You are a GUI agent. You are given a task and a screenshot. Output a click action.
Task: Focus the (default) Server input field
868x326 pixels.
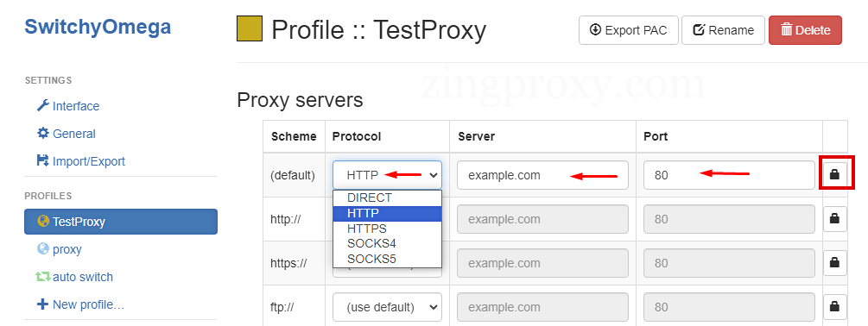click(x=542, y=175)
